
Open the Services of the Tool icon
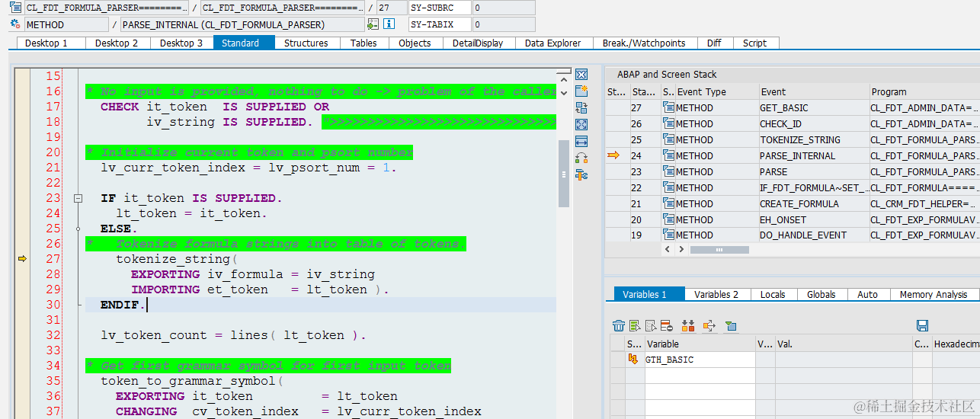click(x=581, y=158)
